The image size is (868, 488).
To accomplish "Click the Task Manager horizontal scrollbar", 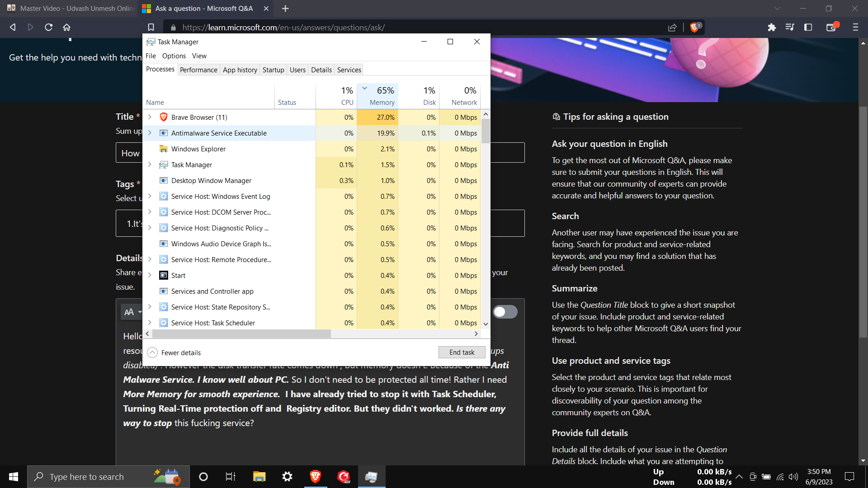I will (x=241, y=333).
